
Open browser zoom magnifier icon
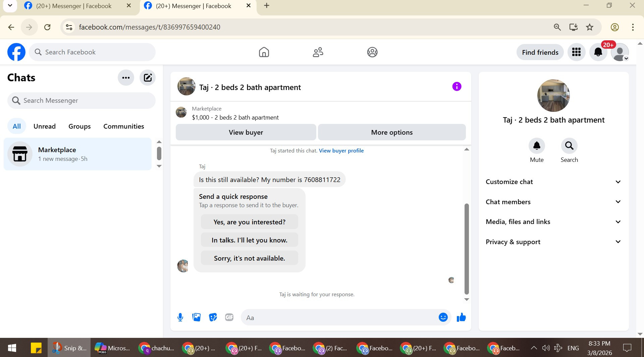(557, 27)
